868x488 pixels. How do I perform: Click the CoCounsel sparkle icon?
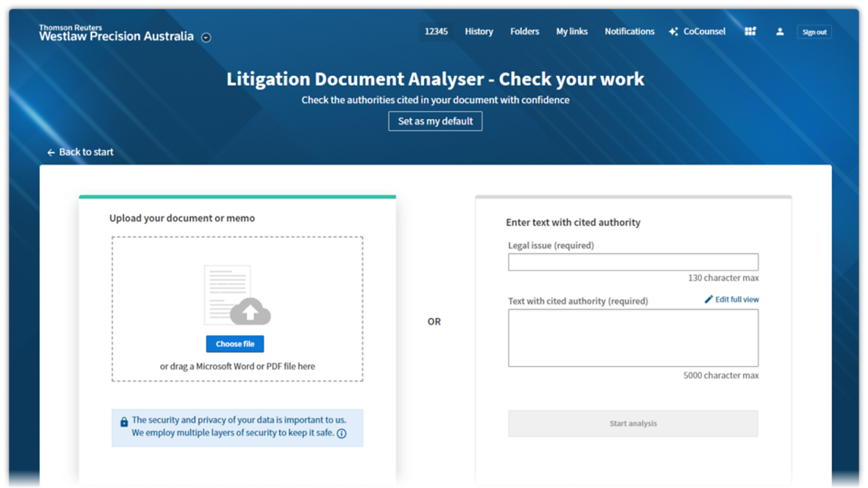point(673,32)
